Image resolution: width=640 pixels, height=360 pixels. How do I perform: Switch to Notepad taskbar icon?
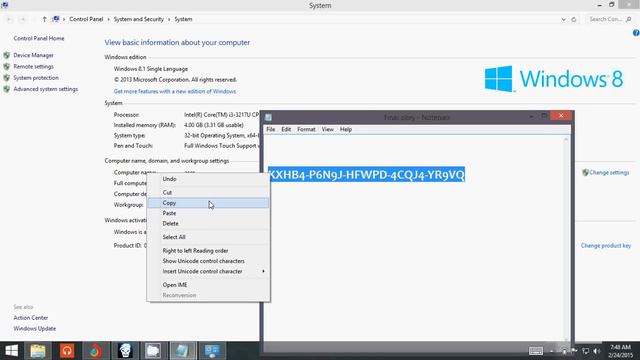(182, 351)
